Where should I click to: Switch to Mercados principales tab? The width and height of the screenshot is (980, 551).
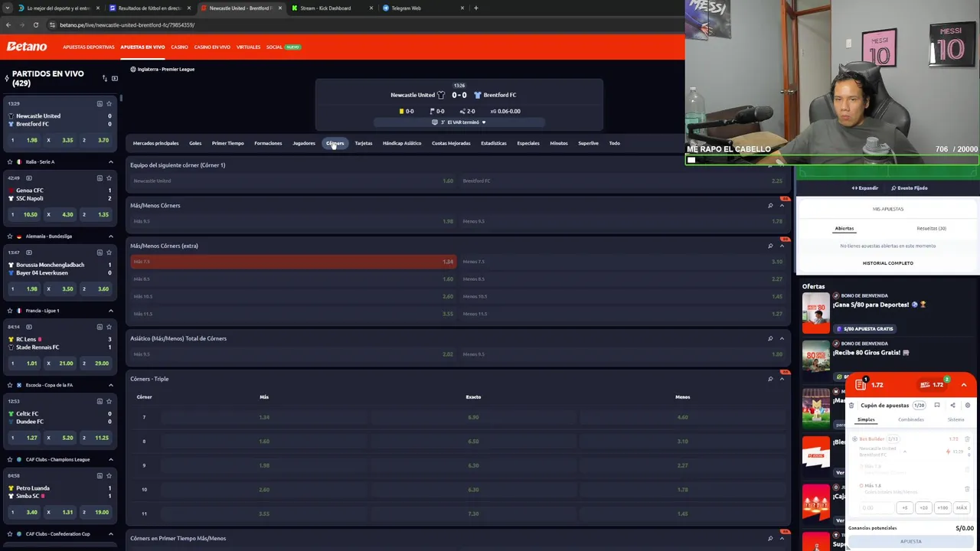[155, 143]
